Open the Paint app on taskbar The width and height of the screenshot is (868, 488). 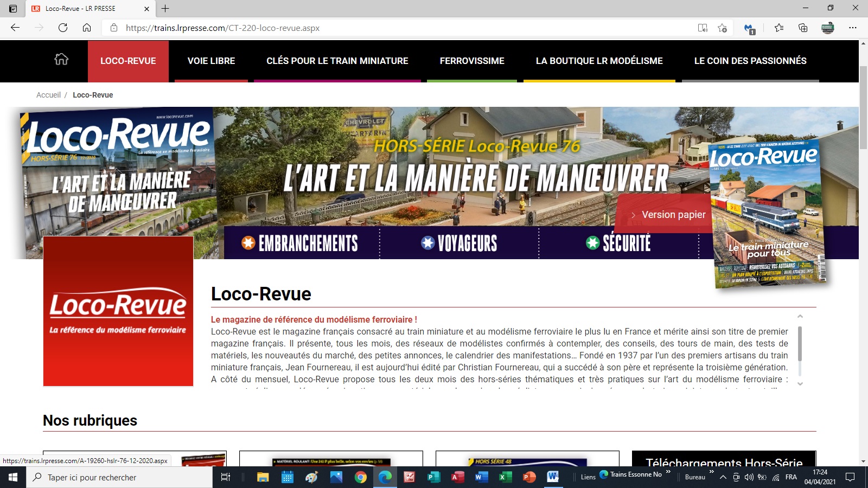312,477
